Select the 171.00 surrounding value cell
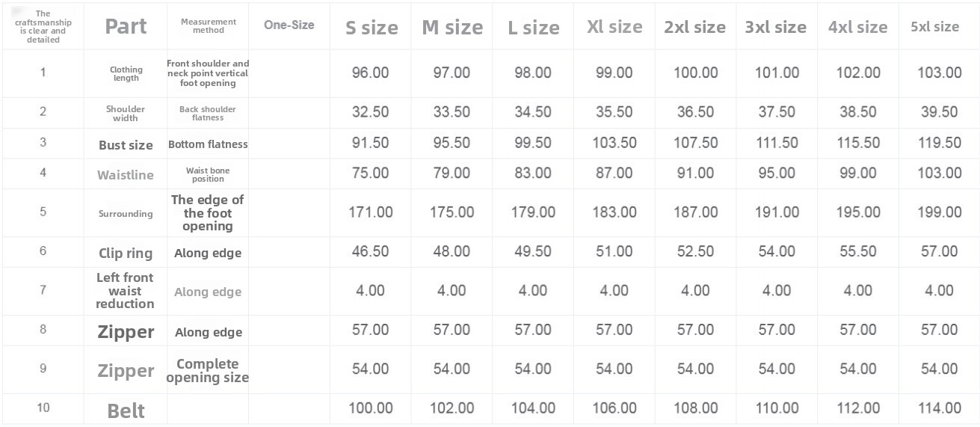This screenshot has height=427, width=980. 371,212
